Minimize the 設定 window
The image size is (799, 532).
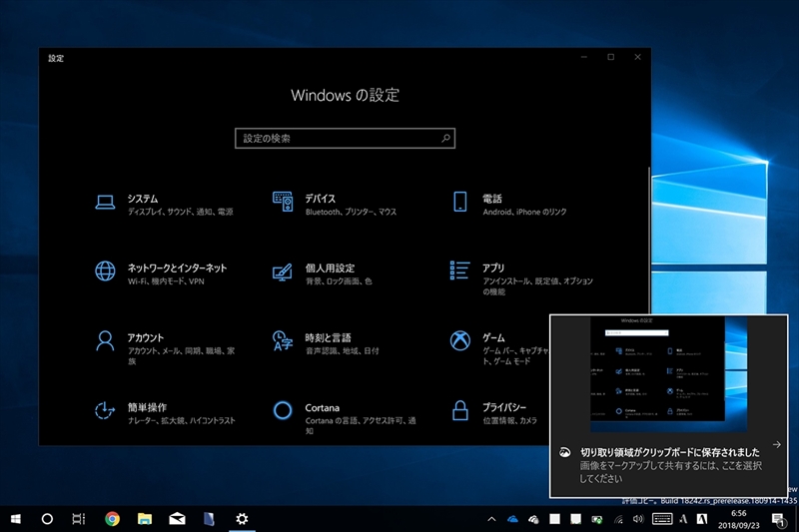[x=584, y=57]
